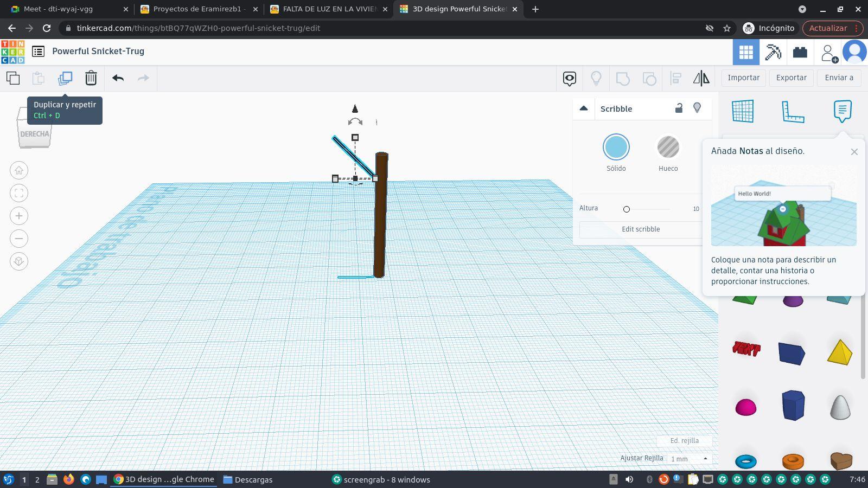The image size is (868, 488).
Task: Click the Show all lightbulb in the toolbar
Action: click(x=596, y=79)
